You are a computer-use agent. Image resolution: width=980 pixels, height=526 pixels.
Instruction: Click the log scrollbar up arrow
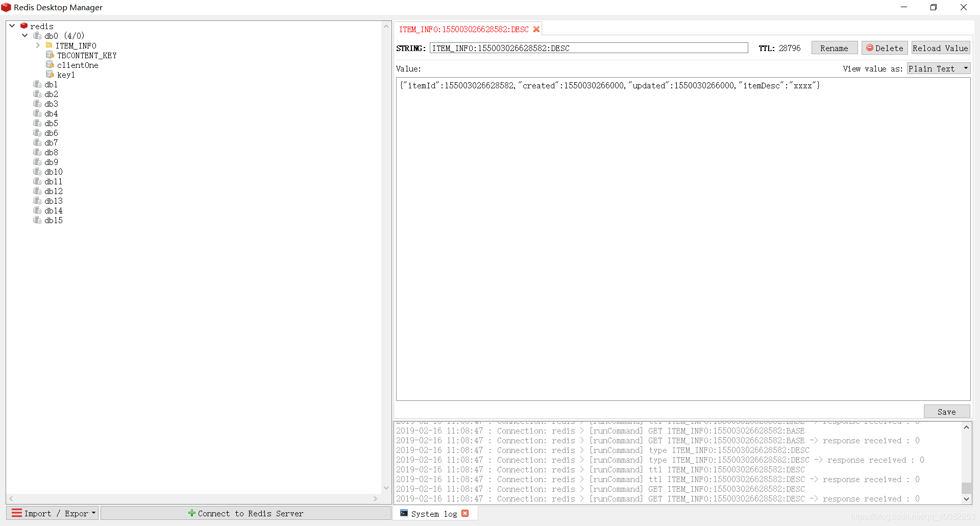click(x=966, y=427)
